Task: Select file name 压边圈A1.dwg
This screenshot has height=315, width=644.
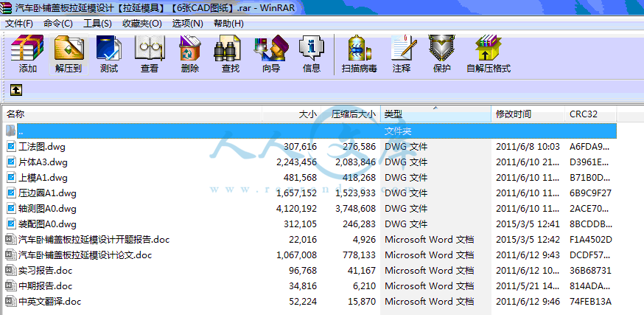Action: pos(47,193)
